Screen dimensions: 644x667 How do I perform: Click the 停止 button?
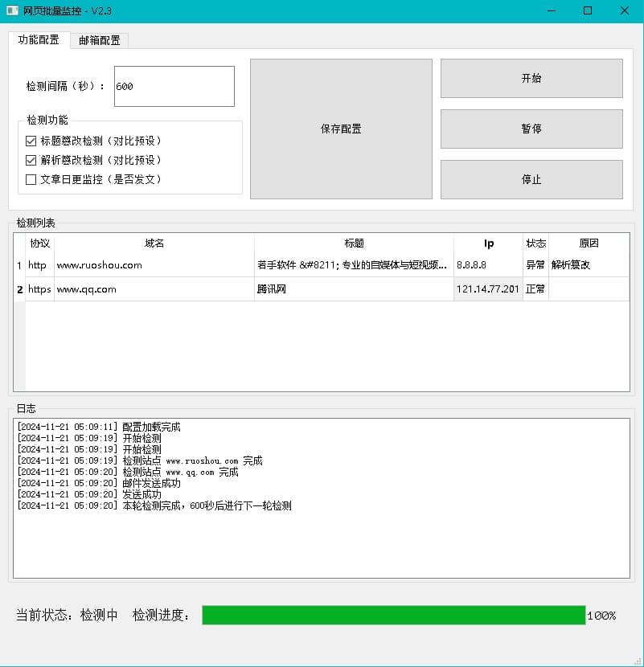531,179
